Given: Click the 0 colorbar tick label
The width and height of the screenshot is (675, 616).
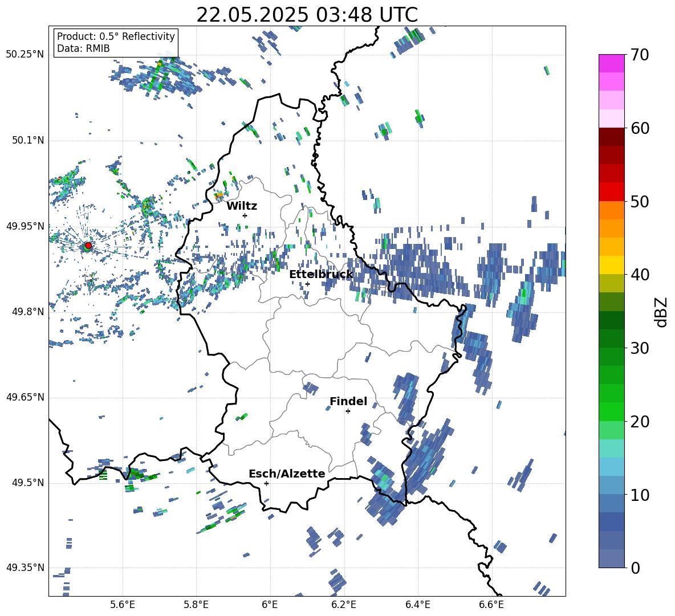Looking at the screenshot, I should pyautogui.click(x=635, y=568).
